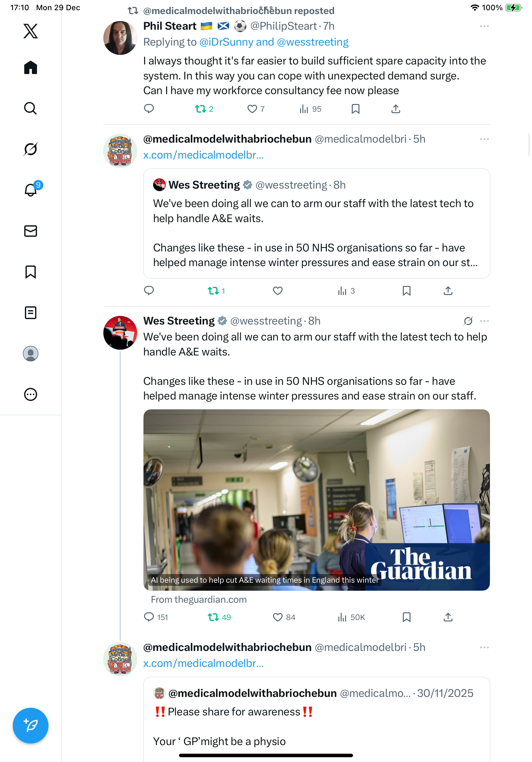Expand the More circle menu in the sidebar
Image resolution: width=532 pixels, height=762 pixels.
click(x=31, y=394)
